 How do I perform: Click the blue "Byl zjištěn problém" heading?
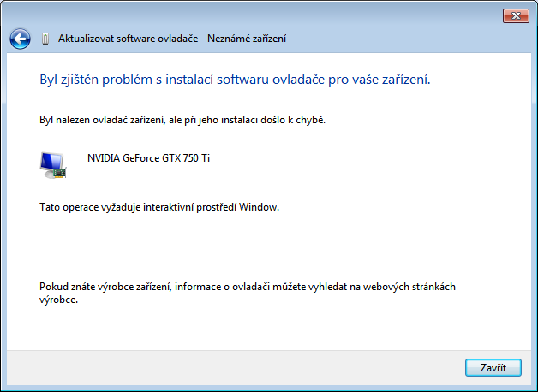120,80
